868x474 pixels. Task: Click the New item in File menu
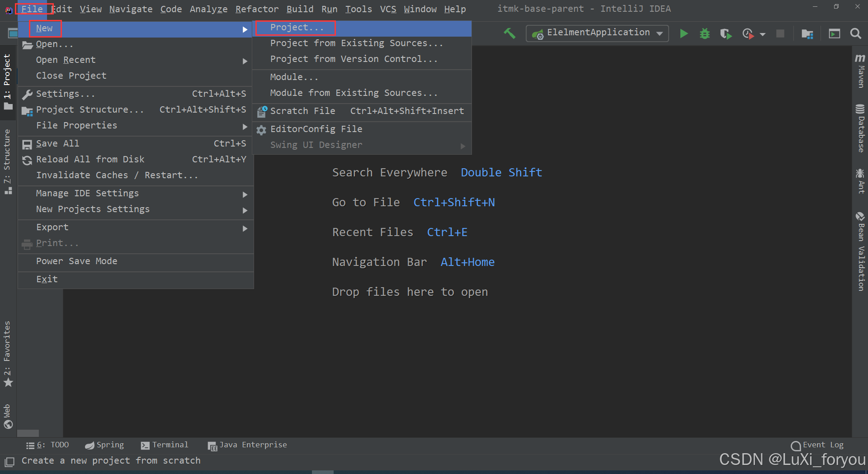[x=136, y=28]
